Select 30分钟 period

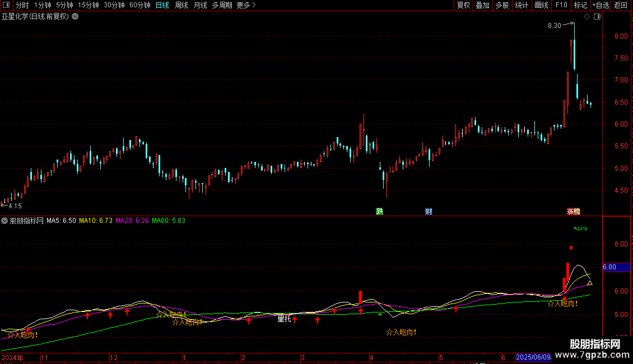click(114, 5)
